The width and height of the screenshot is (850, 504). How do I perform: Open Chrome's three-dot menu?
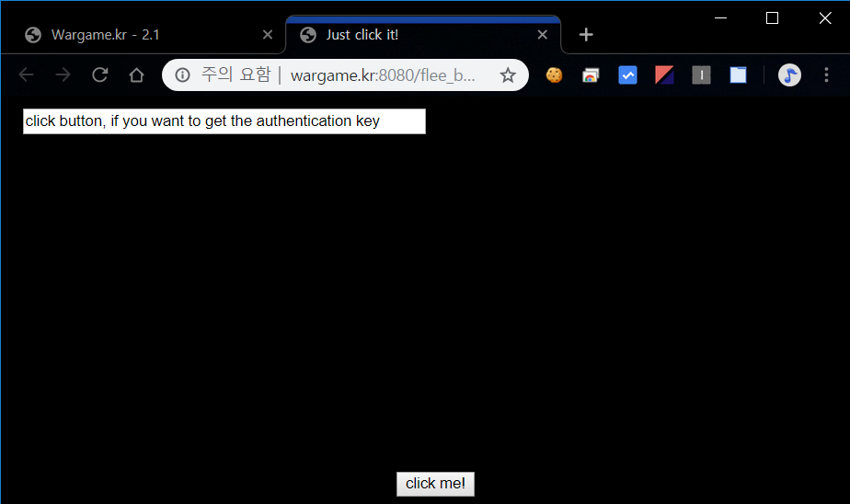pos(826,74)
